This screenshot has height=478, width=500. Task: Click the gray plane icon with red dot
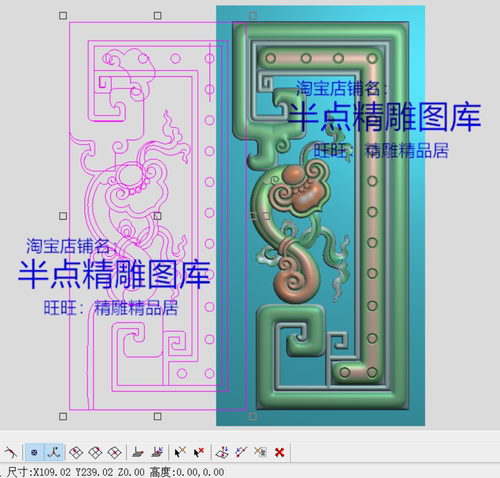(137, 452)
